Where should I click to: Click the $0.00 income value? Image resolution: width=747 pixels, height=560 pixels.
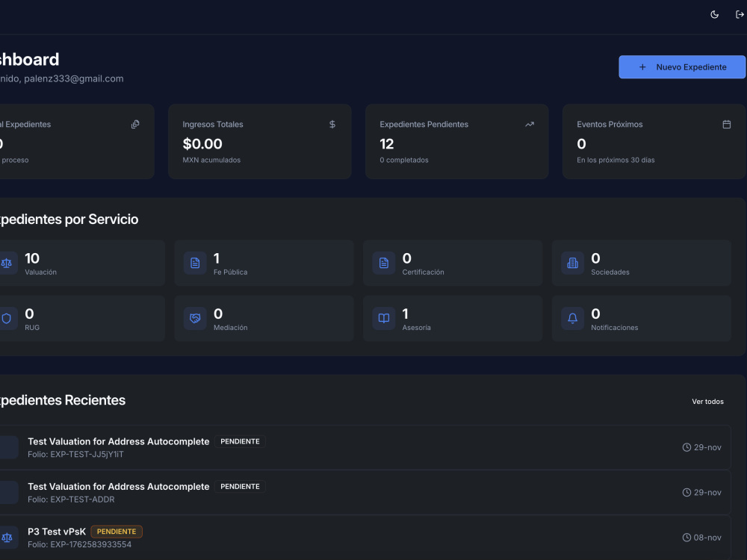pyautogui.click(x=202, y=144)
